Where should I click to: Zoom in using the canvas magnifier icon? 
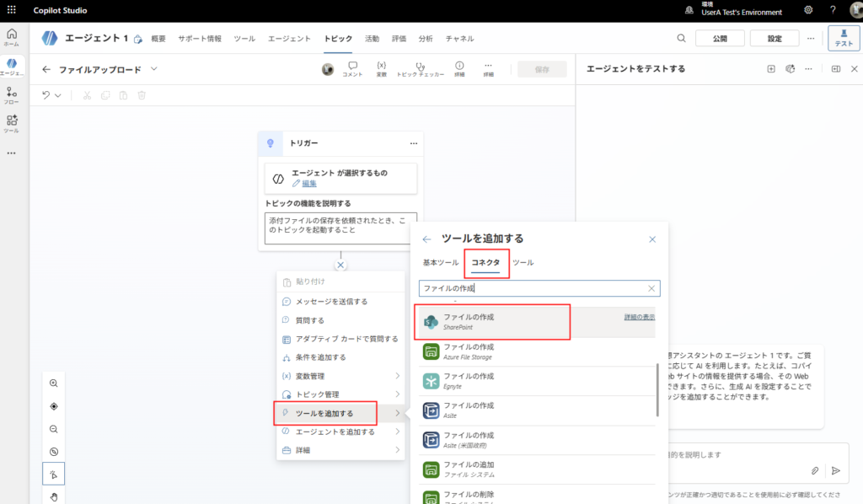(x=53, y=383)
